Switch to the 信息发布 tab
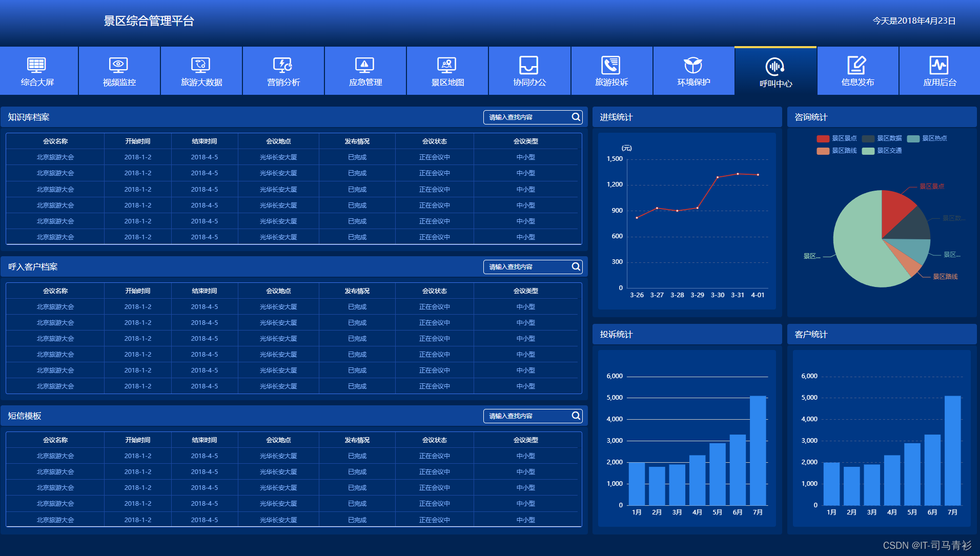 [x=857, y=71]
